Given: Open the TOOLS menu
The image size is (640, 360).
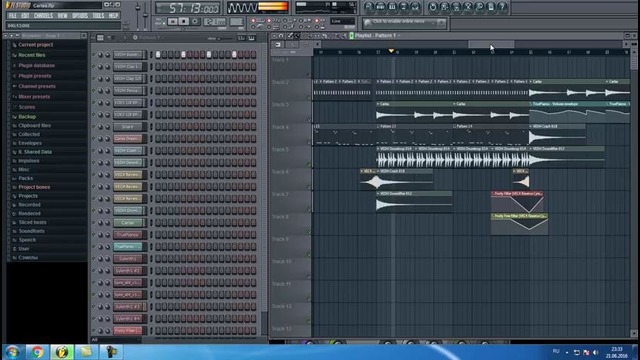Looking at the screenshot, I should tap(98, 16).
